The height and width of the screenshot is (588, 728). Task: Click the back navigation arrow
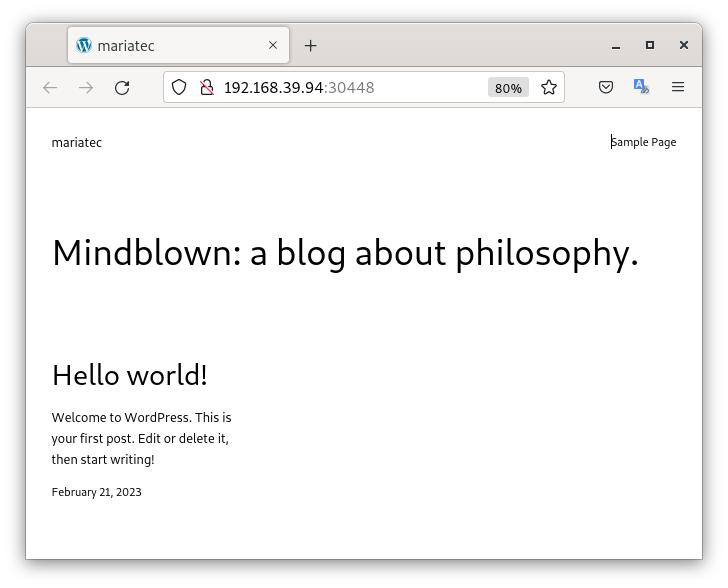[x=50, y=88]
